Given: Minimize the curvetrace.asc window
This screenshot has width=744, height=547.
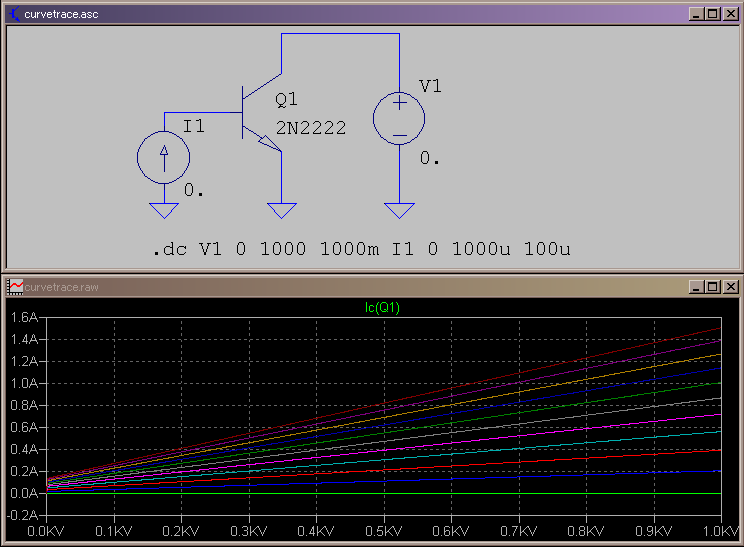Looking at the screenshot, I should coord(696,14).
